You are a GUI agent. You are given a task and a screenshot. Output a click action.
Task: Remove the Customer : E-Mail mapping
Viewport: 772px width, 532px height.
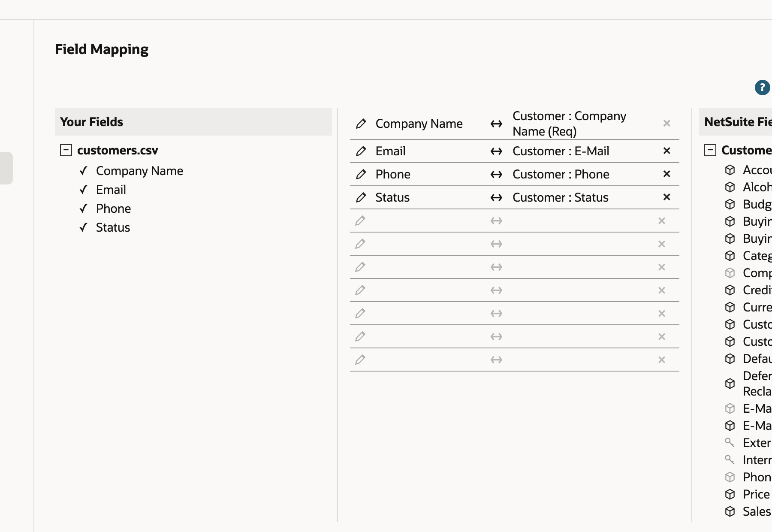666,151
